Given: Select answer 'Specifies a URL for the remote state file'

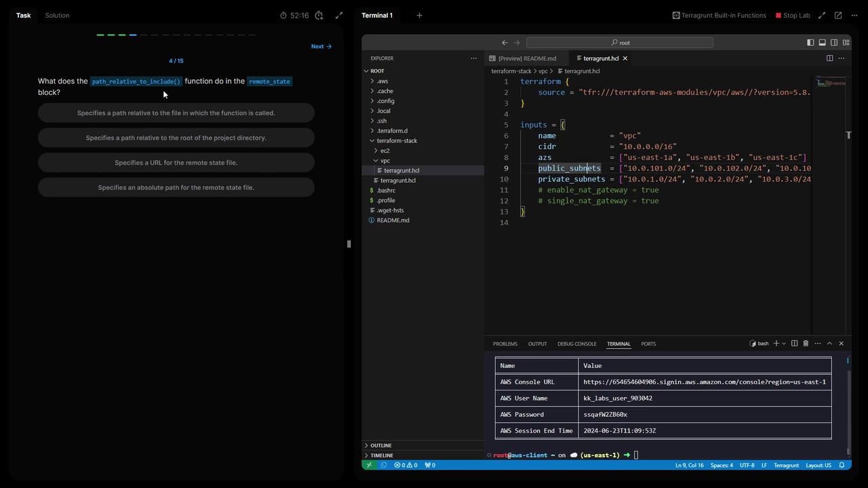Looking at the screenshot, I should [x=176, y=163].
